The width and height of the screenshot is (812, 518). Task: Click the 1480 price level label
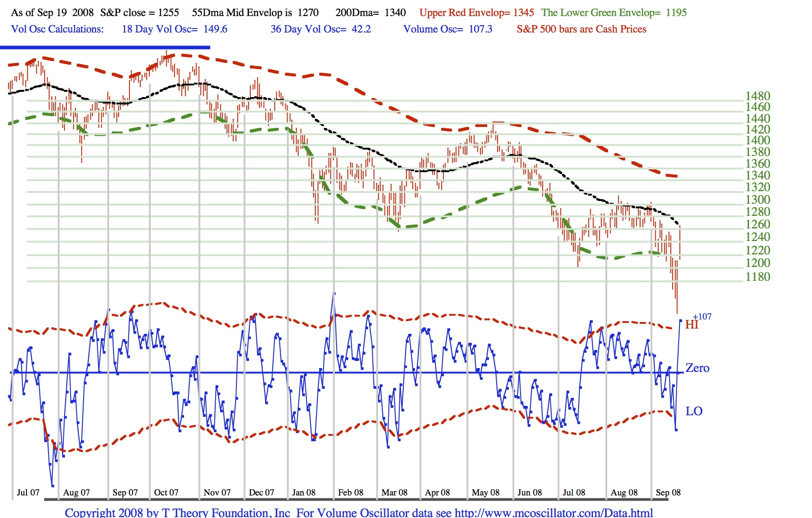[x=757, y=96]
